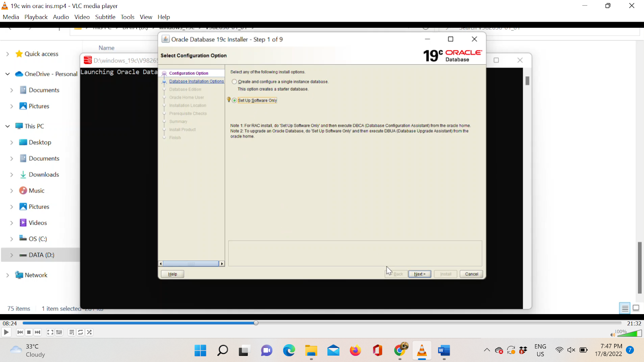Mute audio using VLC speaker icon
The width and height of the screenshot is (644, 362).
613,335
